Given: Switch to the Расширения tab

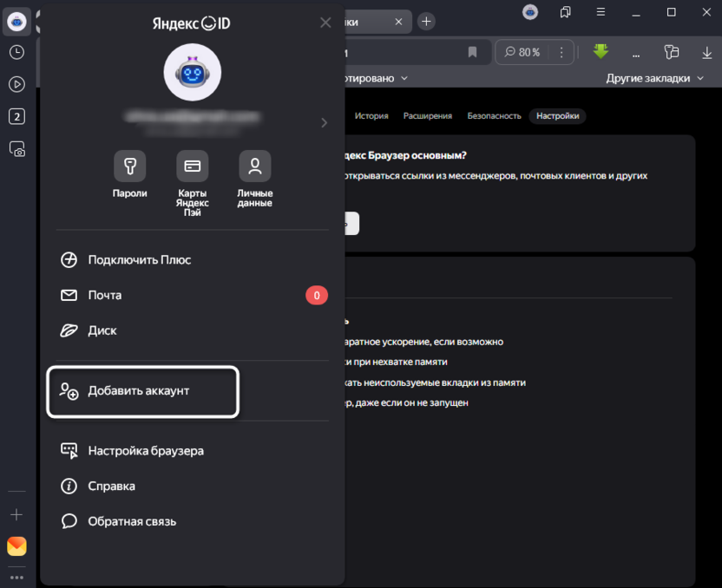Looking at the screenshot, I should coord(428,116).
